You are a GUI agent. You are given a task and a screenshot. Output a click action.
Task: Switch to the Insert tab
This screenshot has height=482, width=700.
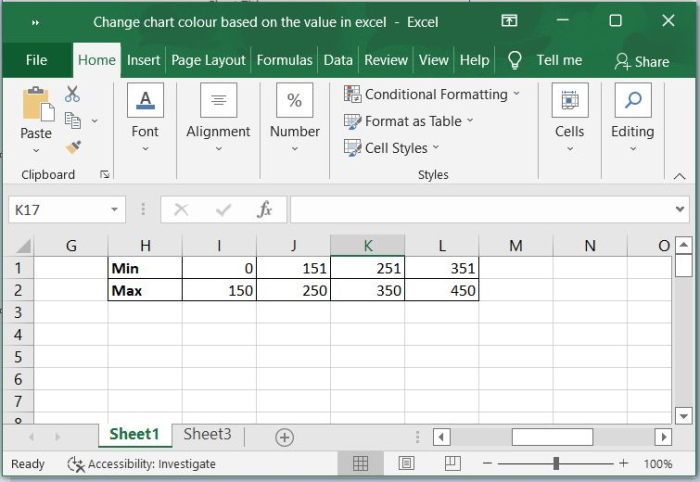pyautogui.click(x=143, y=60)
